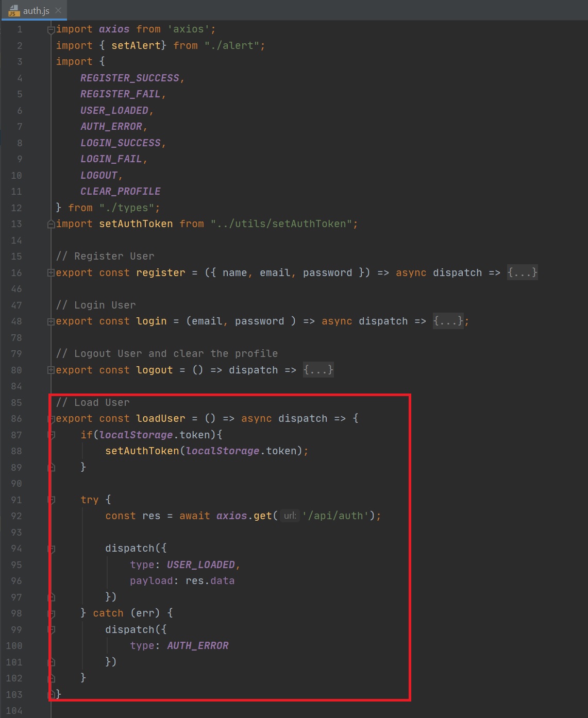Click line number 92 in the gutter
Image resolution: width=588 pixels, height=718 pixels.
coord(16,516)
